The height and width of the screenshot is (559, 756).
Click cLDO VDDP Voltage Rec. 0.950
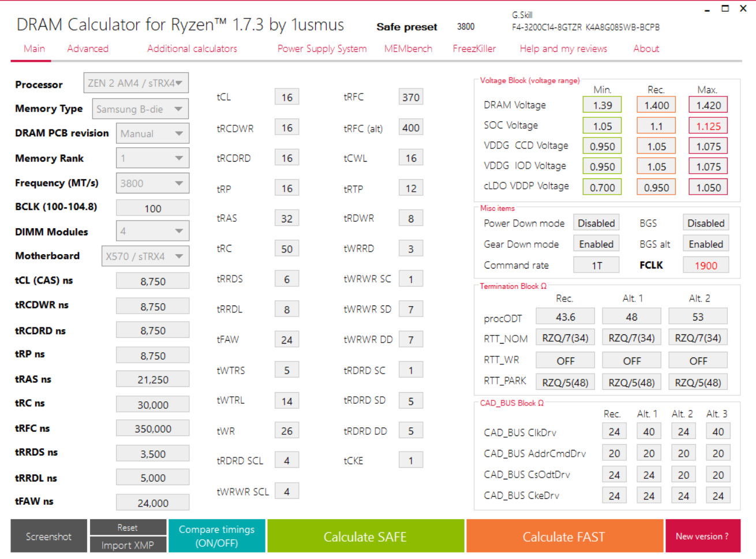click(657, 187)
